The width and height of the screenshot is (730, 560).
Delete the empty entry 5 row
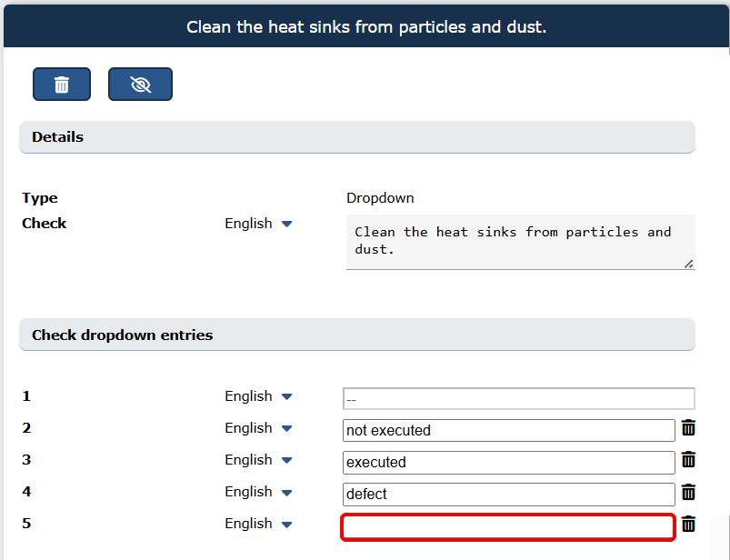688,525
